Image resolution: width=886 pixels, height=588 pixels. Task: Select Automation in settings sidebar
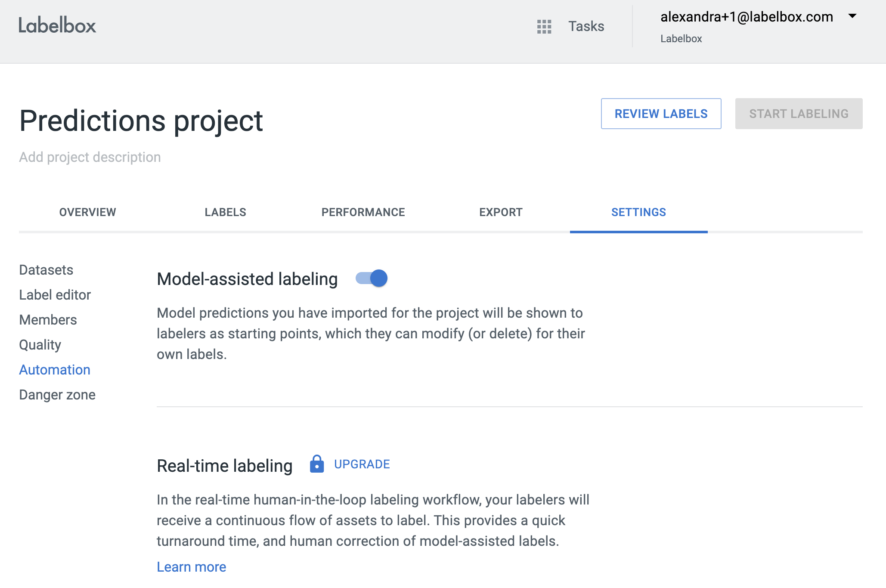point(55,370)
